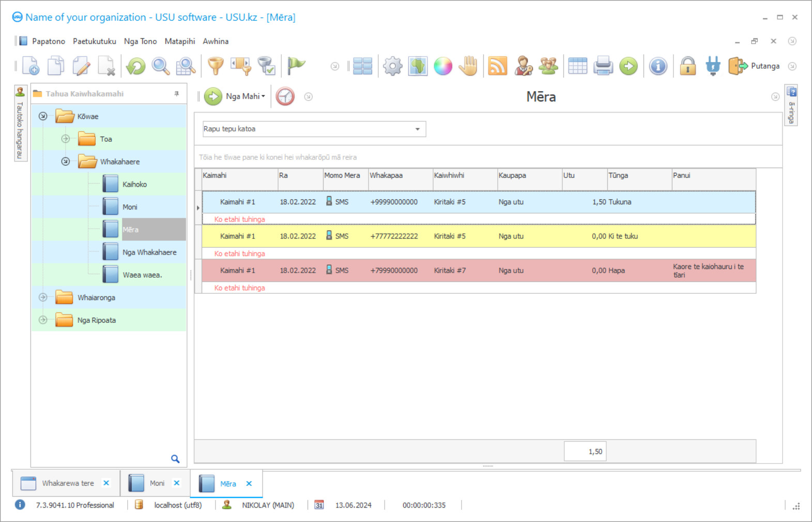
Task: Select row with number +99990000000
Action: tap(479, 202)
